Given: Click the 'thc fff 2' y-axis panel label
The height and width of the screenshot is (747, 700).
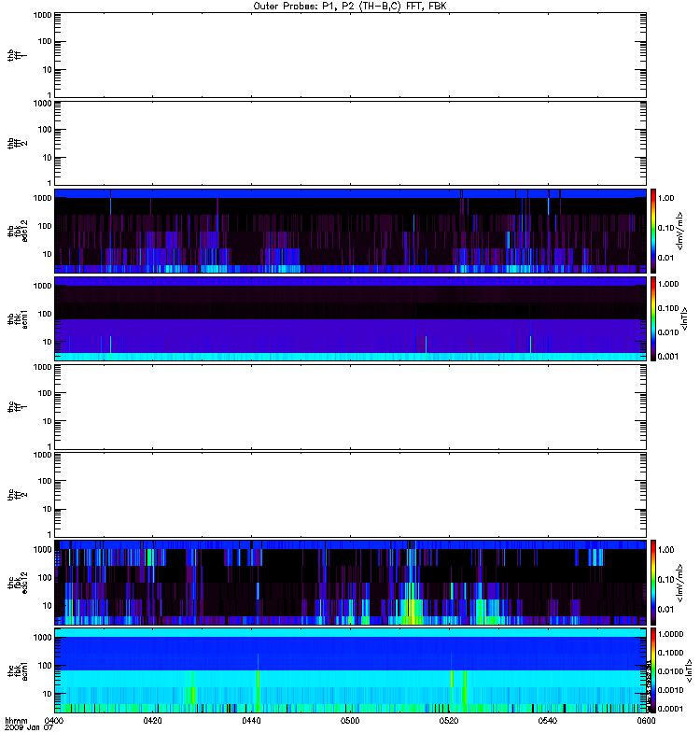Looking at the screenshot, I should click(x=18, y=495).
